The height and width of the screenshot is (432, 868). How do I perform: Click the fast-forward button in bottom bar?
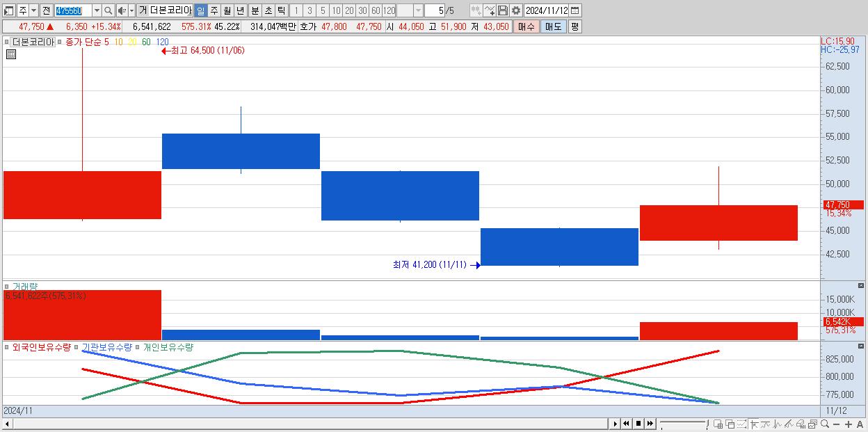[650, 424]
